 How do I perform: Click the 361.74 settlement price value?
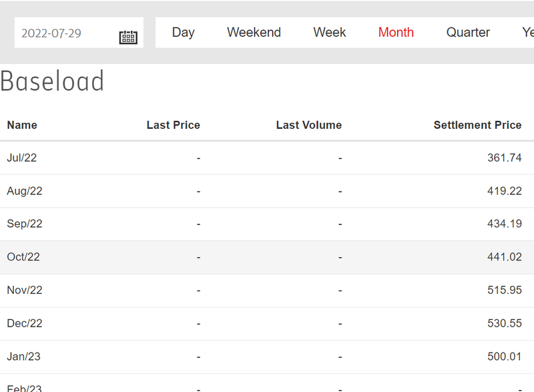[x=504, y=158]
